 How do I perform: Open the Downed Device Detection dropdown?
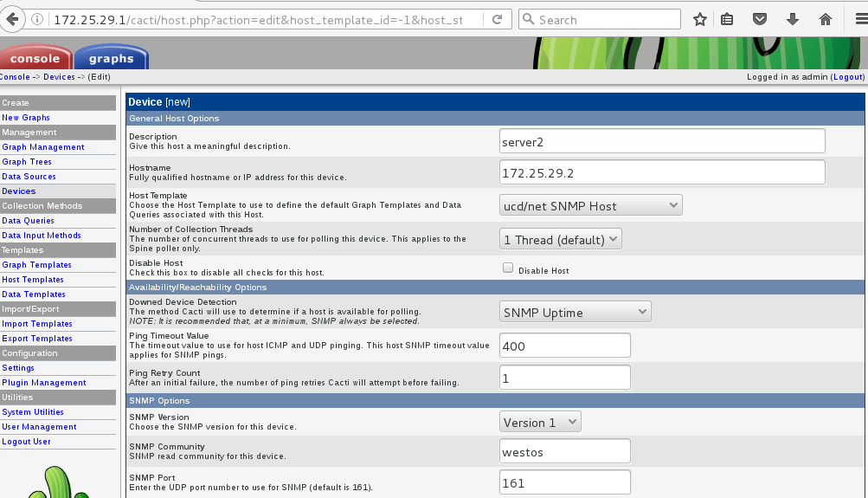[x=575, y=312]
